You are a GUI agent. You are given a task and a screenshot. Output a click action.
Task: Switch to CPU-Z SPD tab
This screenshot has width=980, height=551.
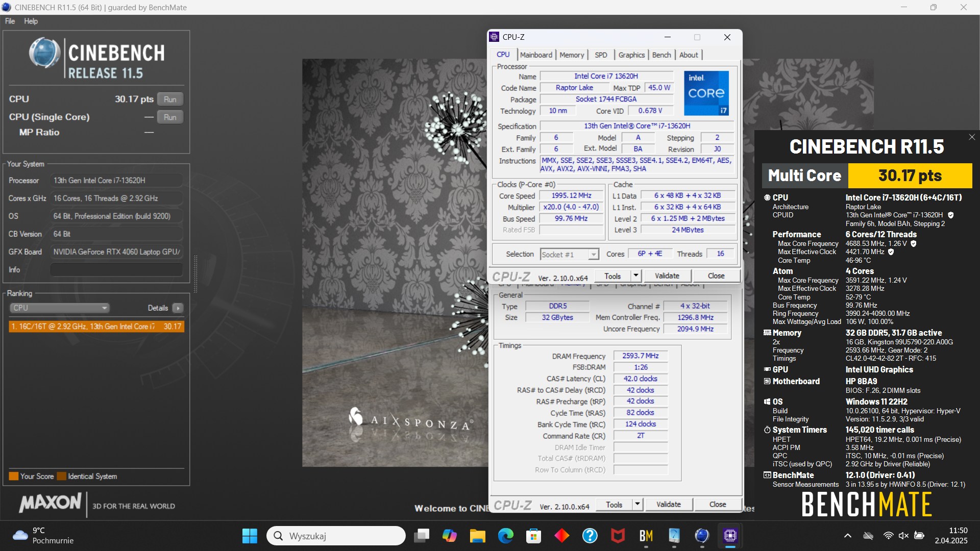coord(601,55)
